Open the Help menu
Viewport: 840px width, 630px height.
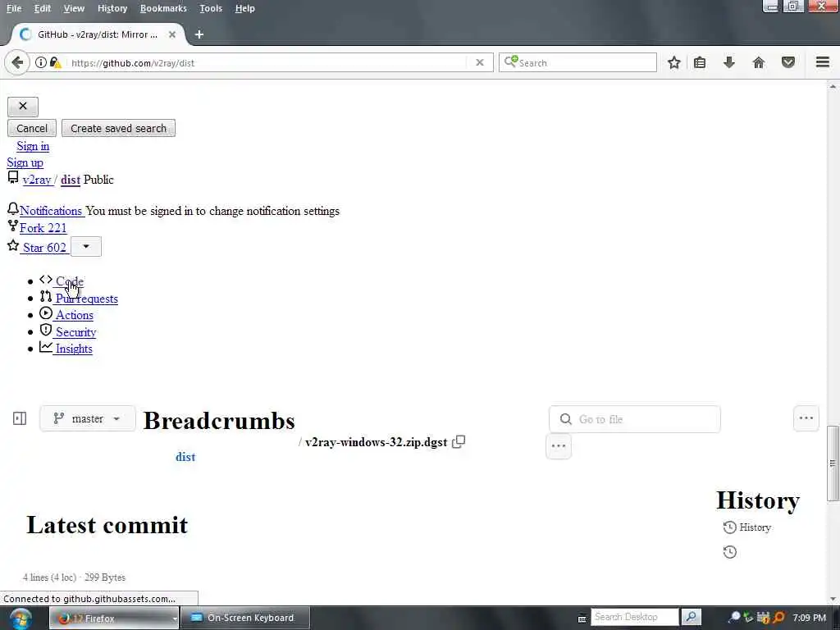(244, 8)
